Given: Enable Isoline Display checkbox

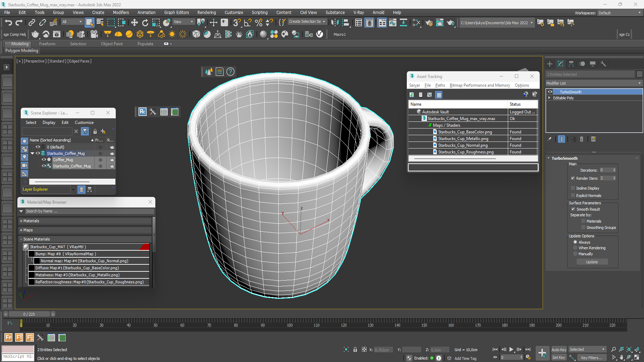Looking at the screenshot, I should point(573,188).
